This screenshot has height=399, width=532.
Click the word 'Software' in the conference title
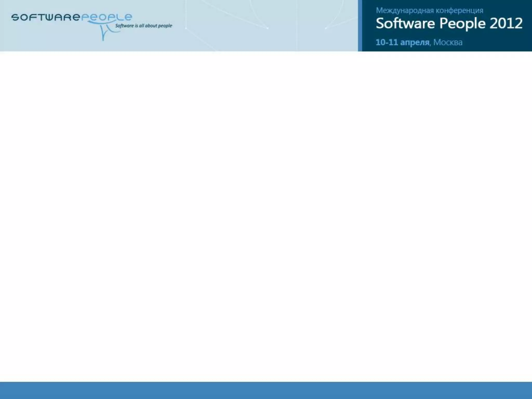tap(405, 23)
